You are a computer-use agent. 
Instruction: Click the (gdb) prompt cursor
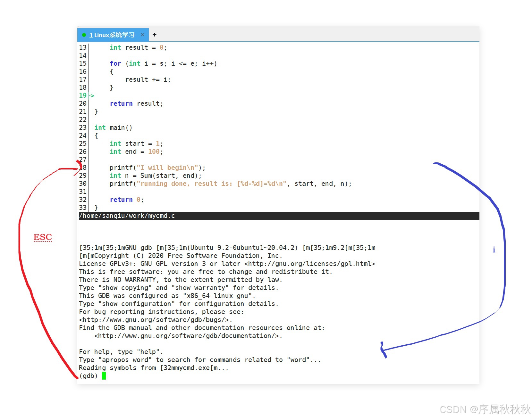(x=104, y=376)
